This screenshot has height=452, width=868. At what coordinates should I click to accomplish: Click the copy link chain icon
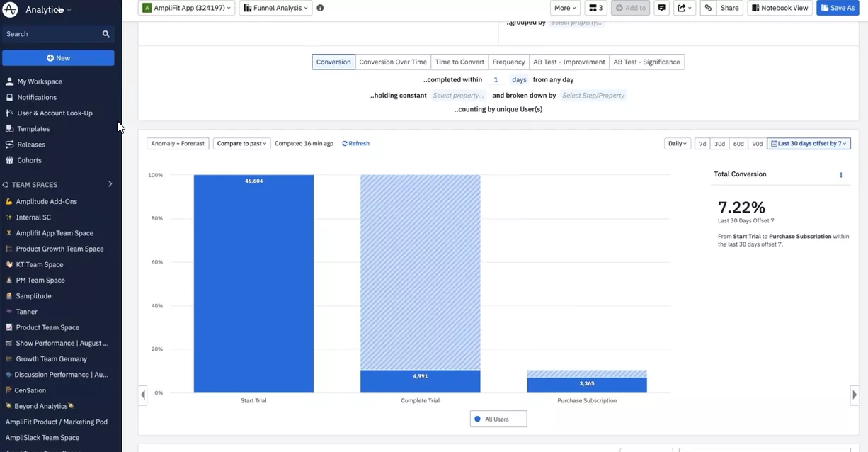click(x=708, y=8)
